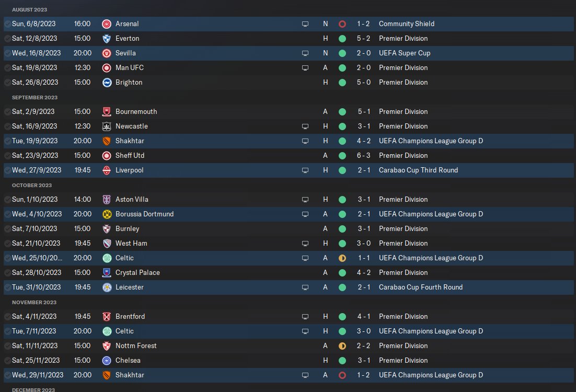Tick the checkmark on the 1/10/2023 row
Image resolution: width=576 pixels, height=392 pixels.
tap(7, 200)
